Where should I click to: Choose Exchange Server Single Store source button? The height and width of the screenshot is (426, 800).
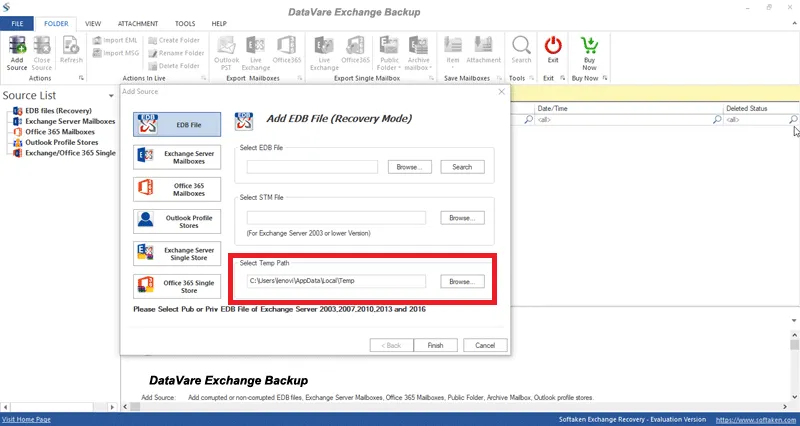pyautogui.click(x=177, y=254)
